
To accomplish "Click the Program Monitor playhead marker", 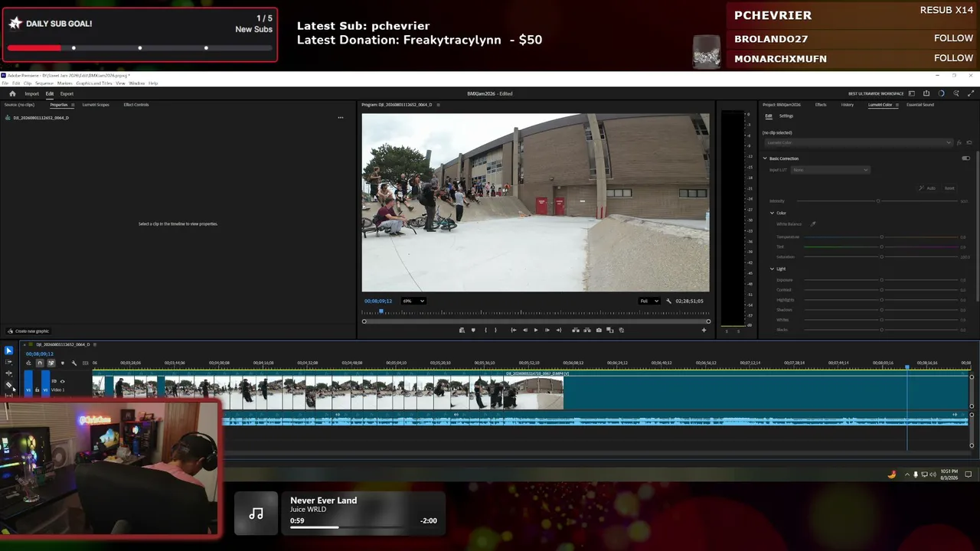I will 381,311.
